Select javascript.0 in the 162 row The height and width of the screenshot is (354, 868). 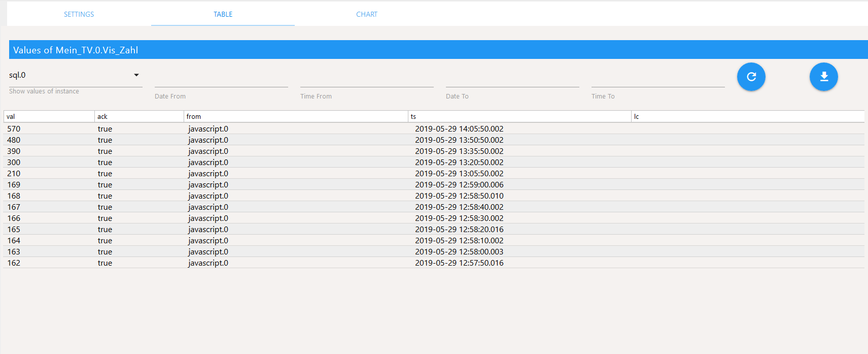click(x=208, y=263)
